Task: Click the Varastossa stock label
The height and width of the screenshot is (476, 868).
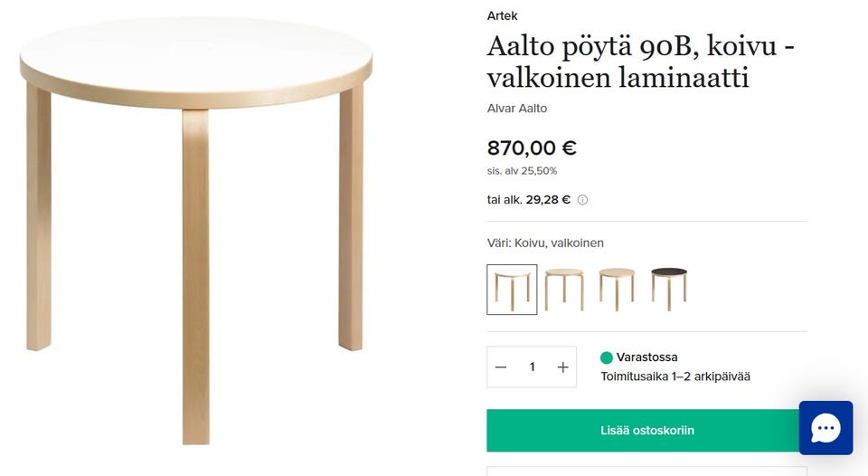Action: (x=646, y=357)
